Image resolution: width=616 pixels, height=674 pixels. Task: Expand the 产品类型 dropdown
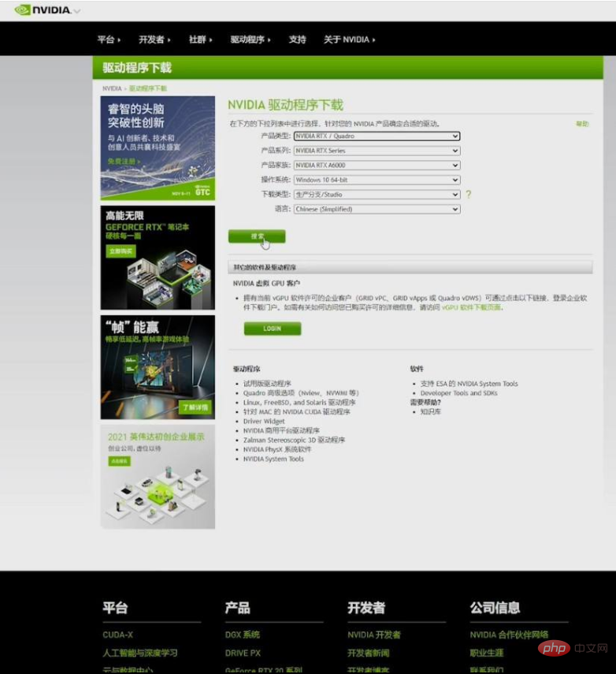(x=377, y=136)
